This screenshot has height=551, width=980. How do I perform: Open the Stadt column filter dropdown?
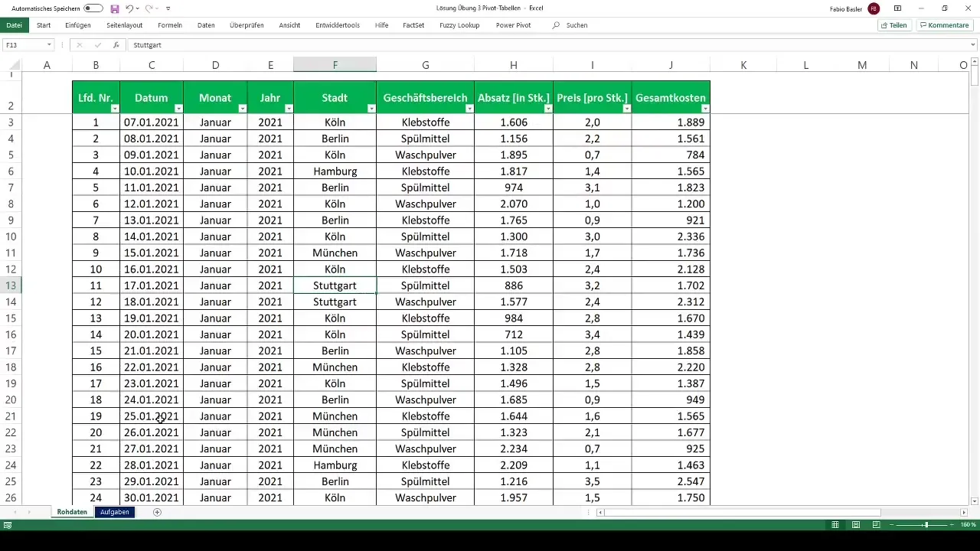(x=371, y=109)
